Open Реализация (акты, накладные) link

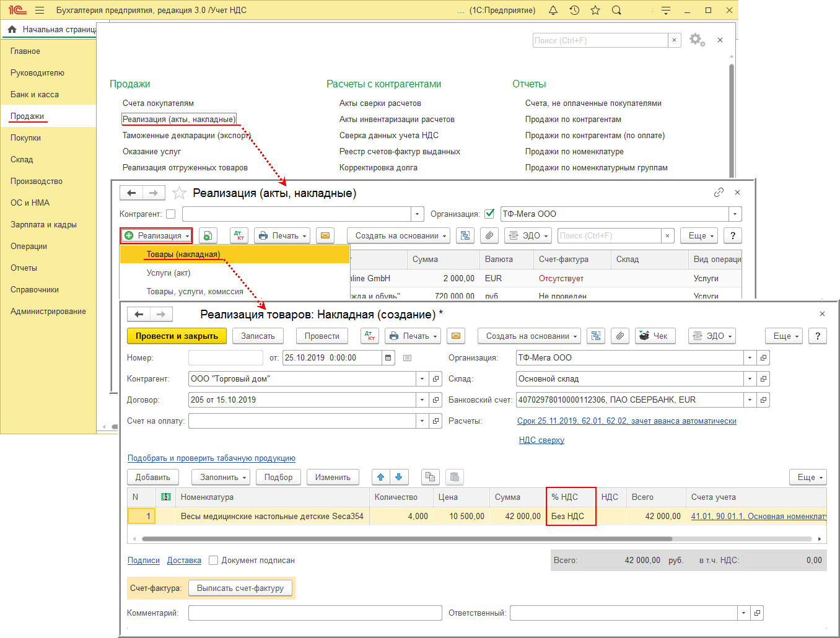click(179, 119)
